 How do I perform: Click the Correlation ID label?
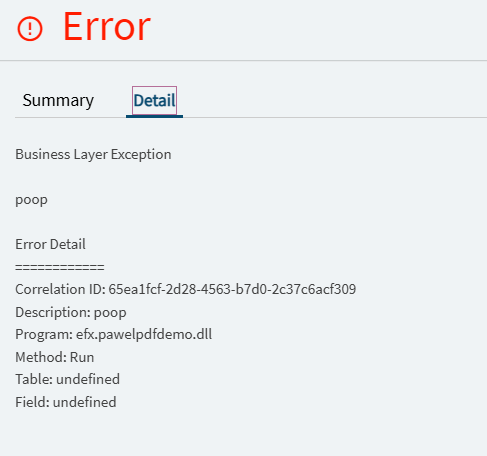pyautogui.click(x=60, y=289)
